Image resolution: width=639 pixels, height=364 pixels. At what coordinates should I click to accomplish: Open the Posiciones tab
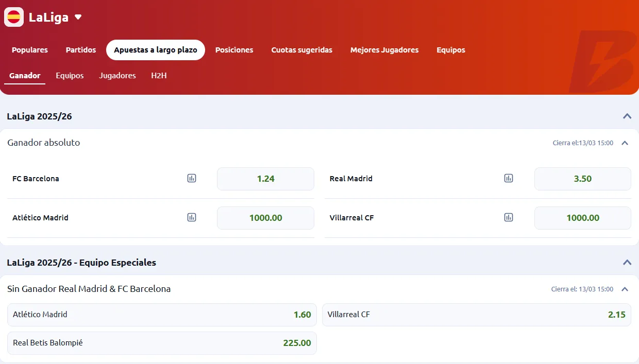click(234, 50)
